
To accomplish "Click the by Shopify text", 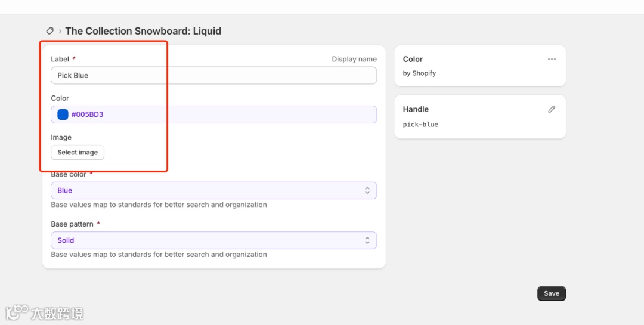I will coord(419,73).
